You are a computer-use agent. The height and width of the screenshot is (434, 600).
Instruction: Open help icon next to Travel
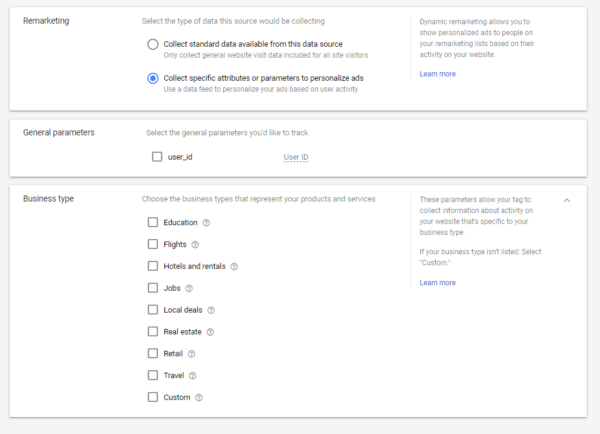coord(193,376)
